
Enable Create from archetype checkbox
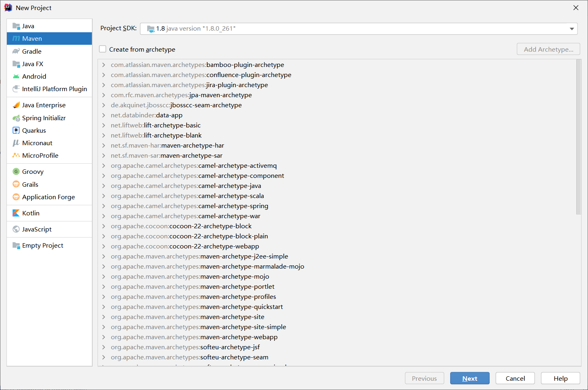[103, 49]
